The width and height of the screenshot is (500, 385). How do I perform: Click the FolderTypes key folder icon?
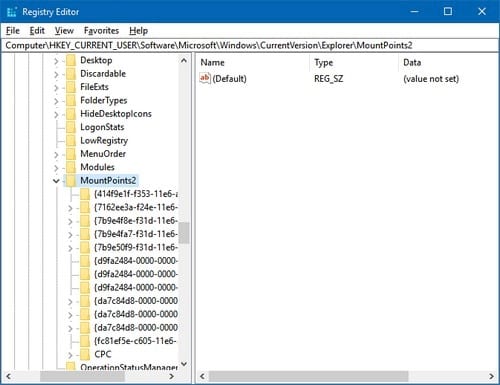pos(71,101)
